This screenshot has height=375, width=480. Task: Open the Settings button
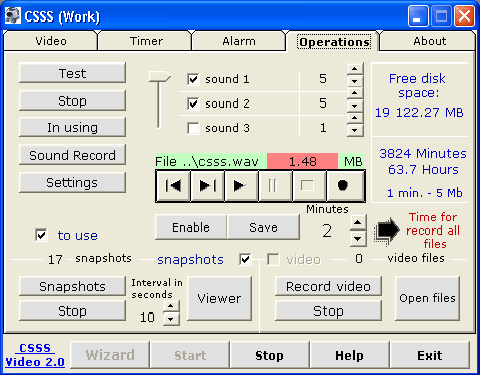click(72, 182)
